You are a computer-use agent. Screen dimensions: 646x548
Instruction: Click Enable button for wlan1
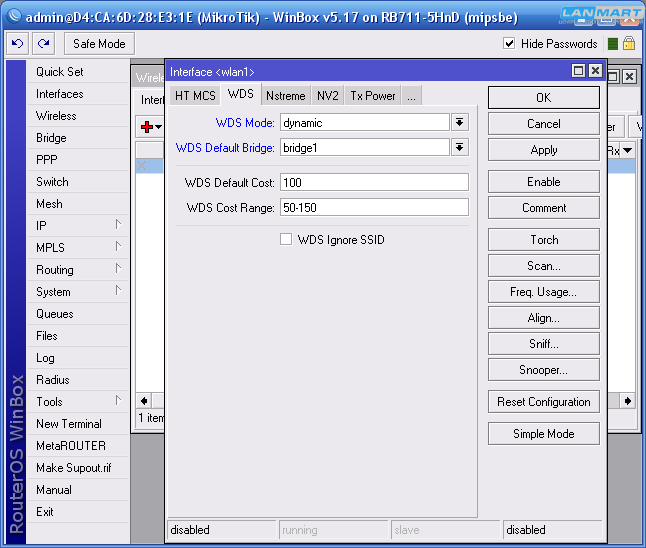[x=543, y=182]
